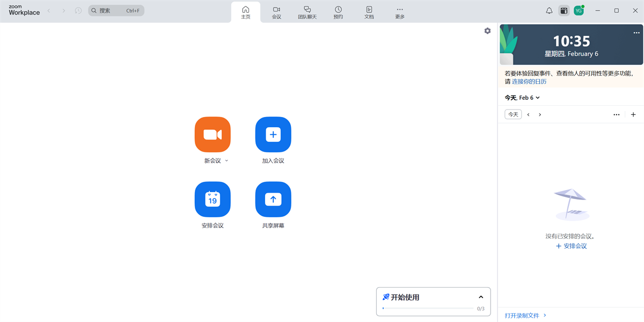Open 安排会议 via the calendar icon
Image resolution: width=644 pixels, height=322 pixels.
213,199
